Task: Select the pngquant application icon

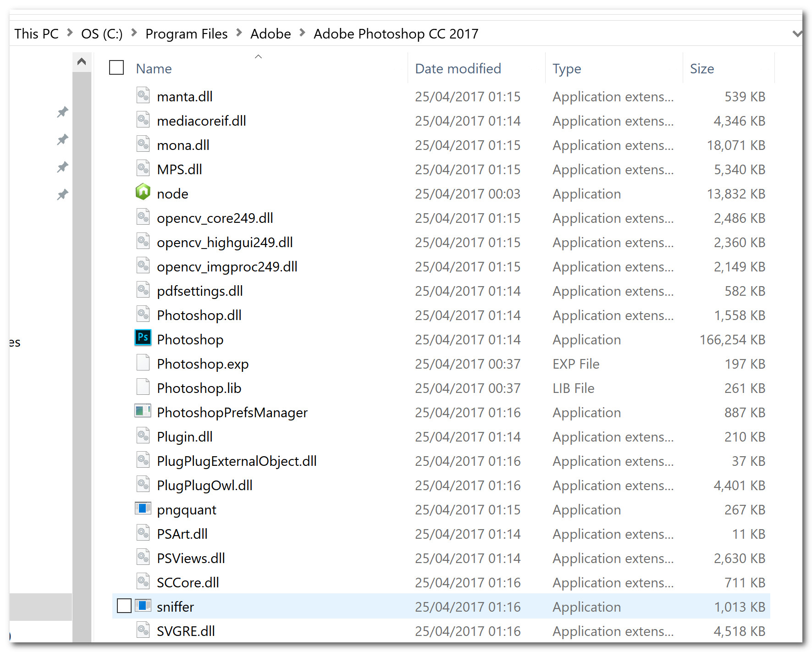Action: pyautogui.click(x=143, y=508)
